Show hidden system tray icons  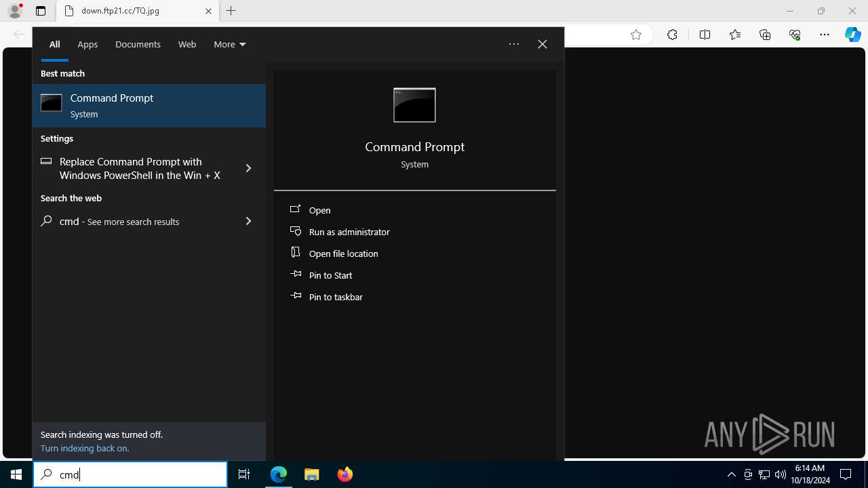(731, 474)
